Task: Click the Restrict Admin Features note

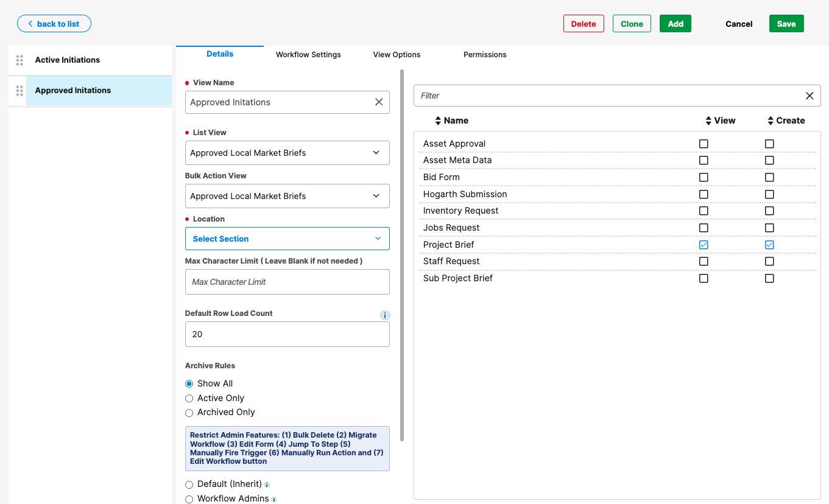Action: [x=288, y=449]
